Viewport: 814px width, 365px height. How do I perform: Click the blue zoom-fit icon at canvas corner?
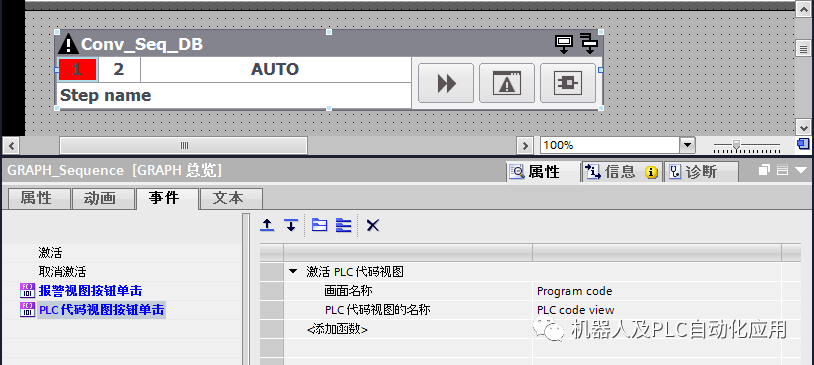click(x=803, y=143)
